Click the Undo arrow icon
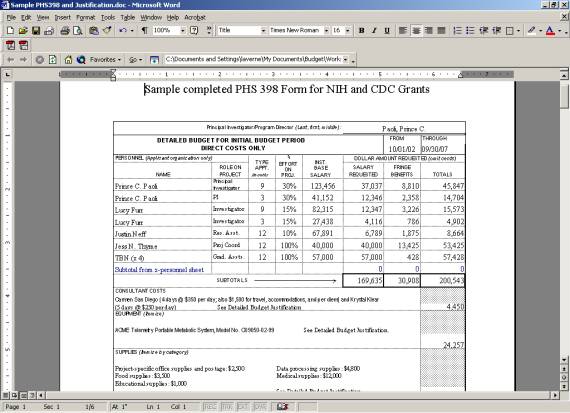570x413 pixels. tap(123, 31)
